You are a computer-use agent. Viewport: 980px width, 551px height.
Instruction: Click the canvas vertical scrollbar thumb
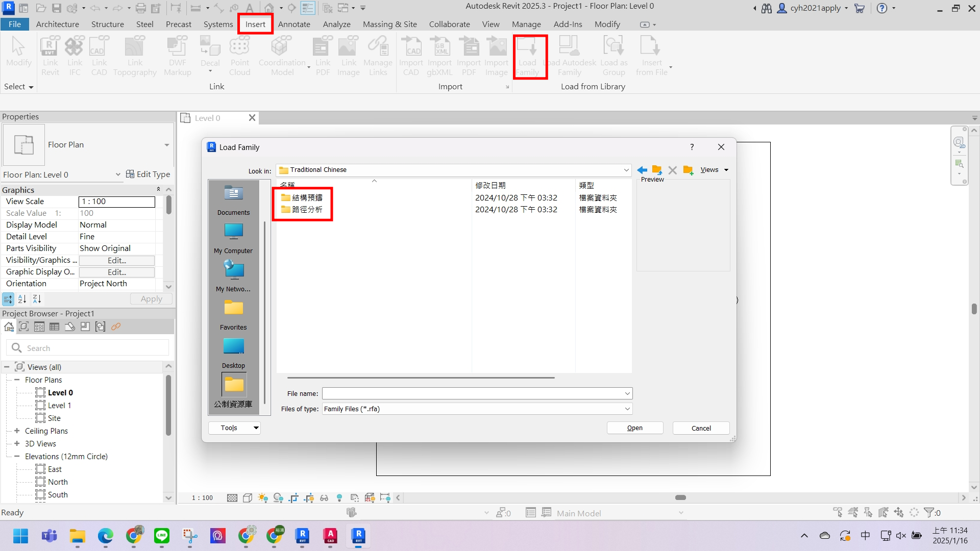click(x=974, y=309)
